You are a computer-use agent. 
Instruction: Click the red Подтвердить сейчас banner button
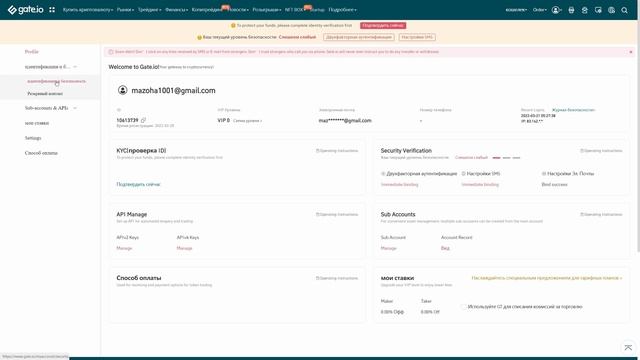383,25
